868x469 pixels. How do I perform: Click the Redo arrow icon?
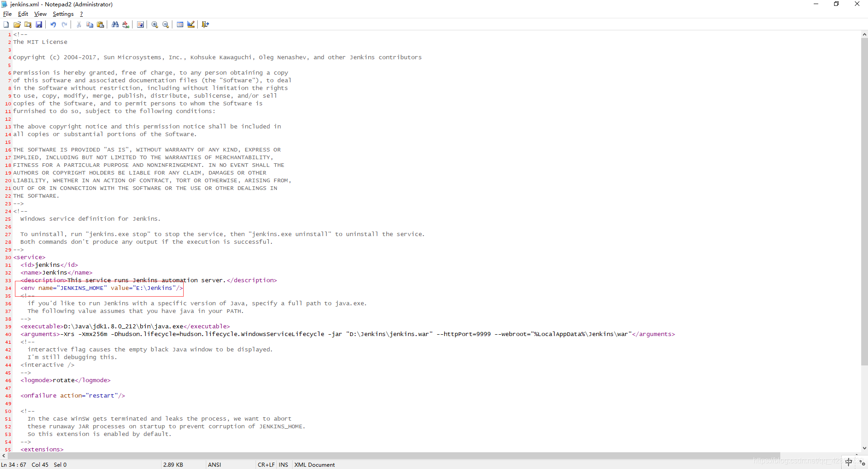[x=64, y=24]
